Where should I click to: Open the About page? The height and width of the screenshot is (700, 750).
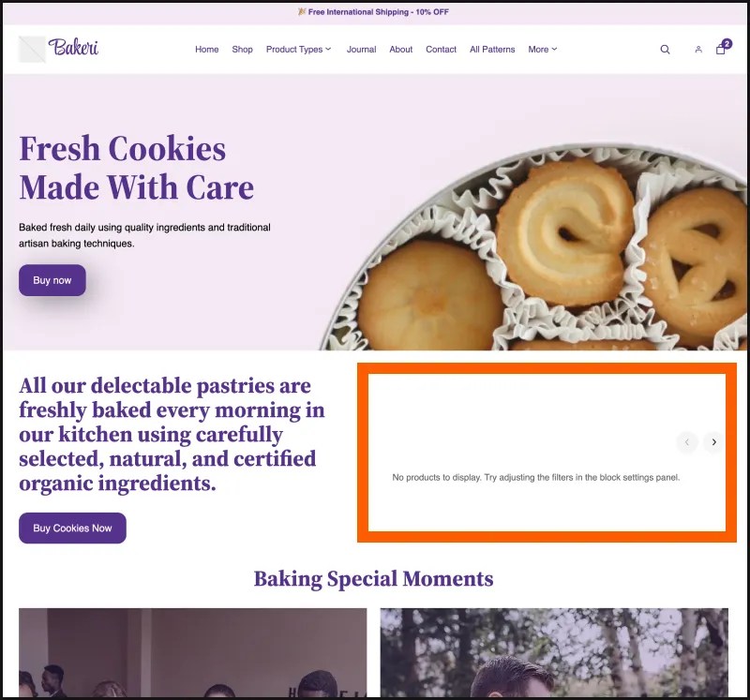[400, 50]
